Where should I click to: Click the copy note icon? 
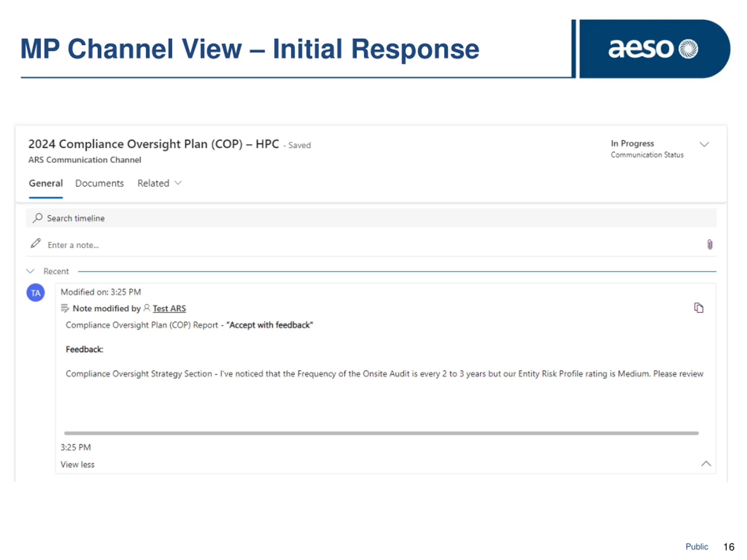coord(698,308)
